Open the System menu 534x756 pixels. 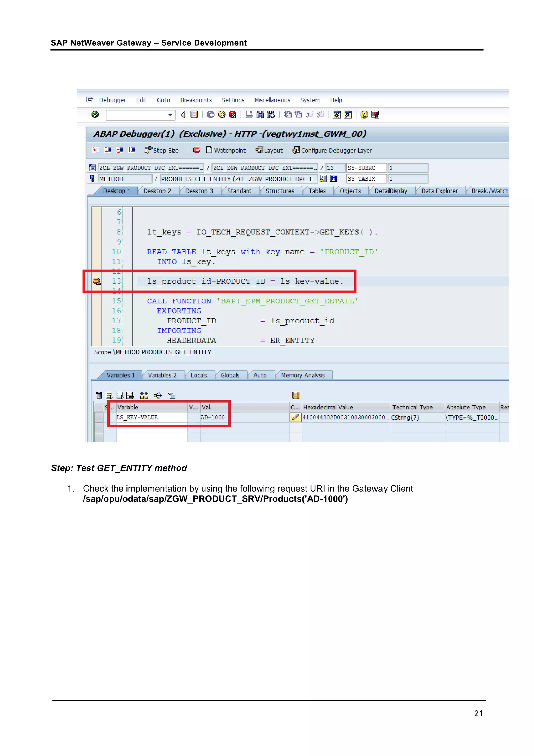[310, 100]
